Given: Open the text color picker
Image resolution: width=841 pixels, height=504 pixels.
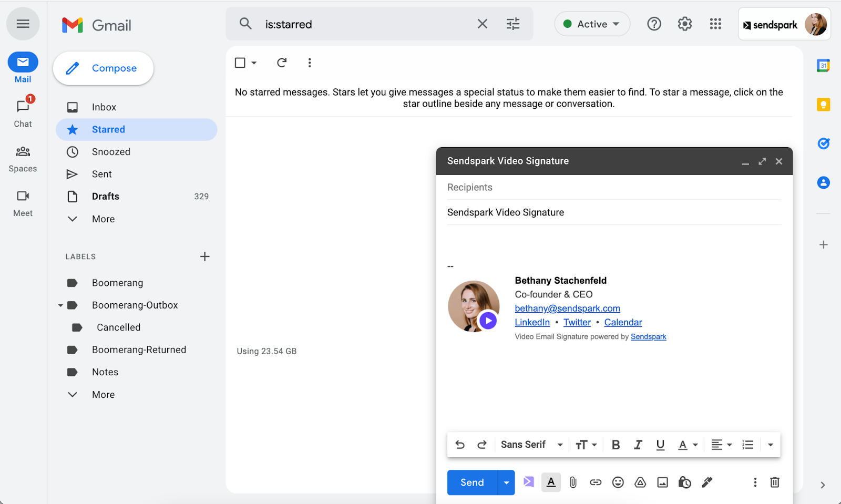Looking at the screenshot, I should click(x=688, y=445).
